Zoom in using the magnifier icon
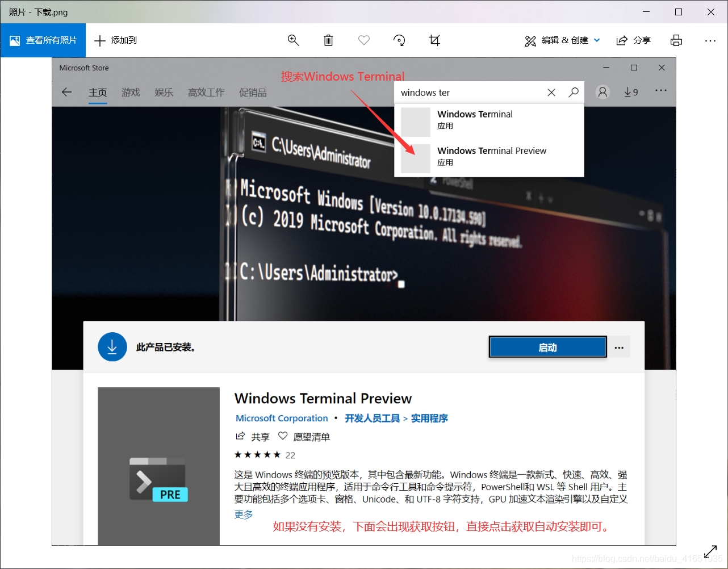 [294, 40]
